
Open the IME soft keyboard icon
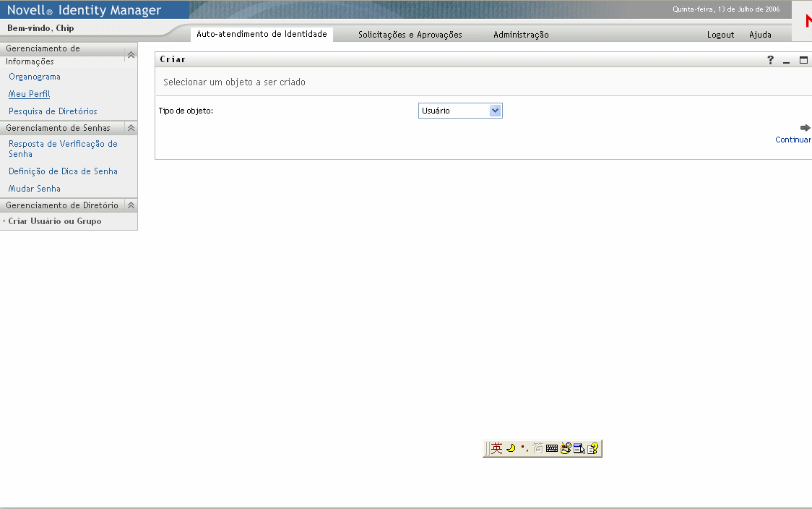551,448
